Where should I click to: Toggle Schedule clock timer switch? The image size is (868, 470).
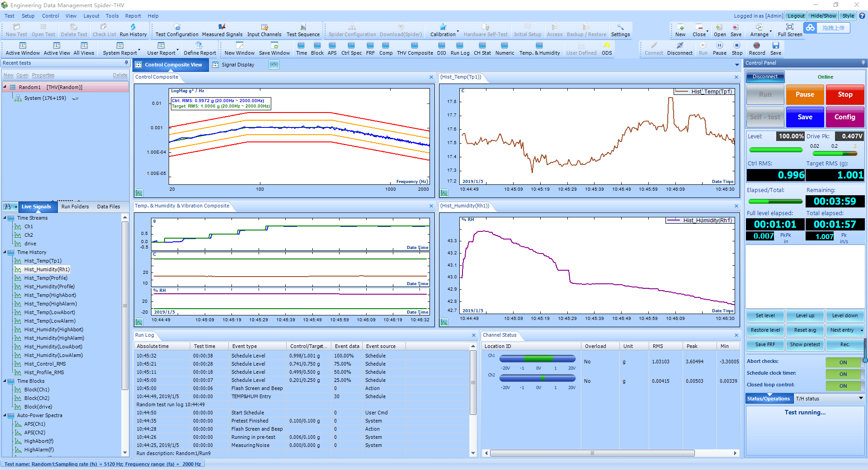click(x=843, y=374)
